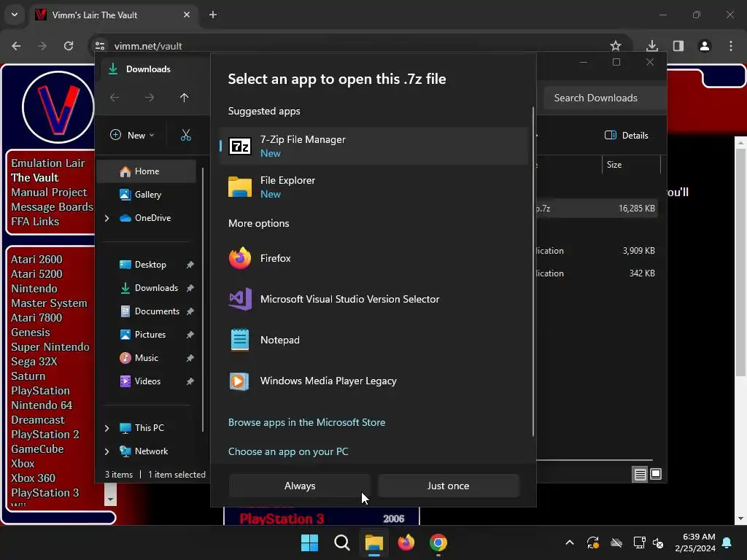Image resolution: width=747 pixels, height=560 pixels.
Task: Open pinned Music folder
Action: 147,358
